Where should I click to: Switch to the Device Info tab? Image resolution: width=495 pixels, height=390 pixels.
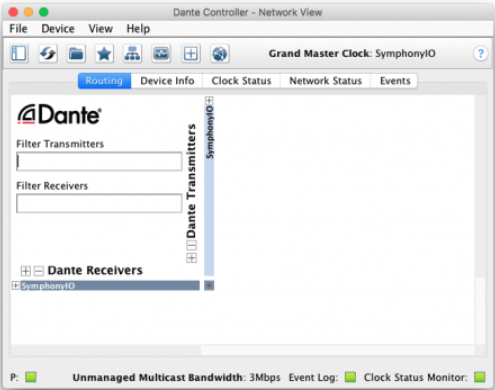(167, 81)
